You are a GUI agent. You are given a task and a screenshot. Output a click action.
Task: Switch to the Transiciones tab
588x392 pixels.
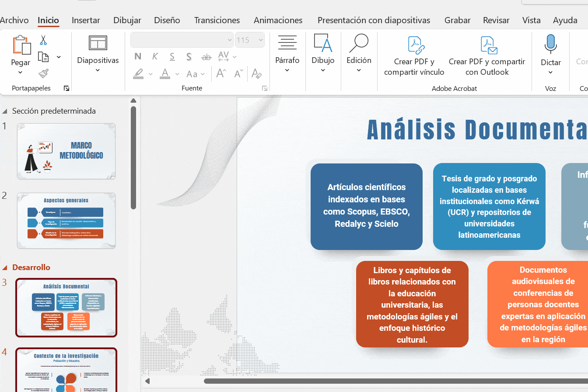point(217,20)
